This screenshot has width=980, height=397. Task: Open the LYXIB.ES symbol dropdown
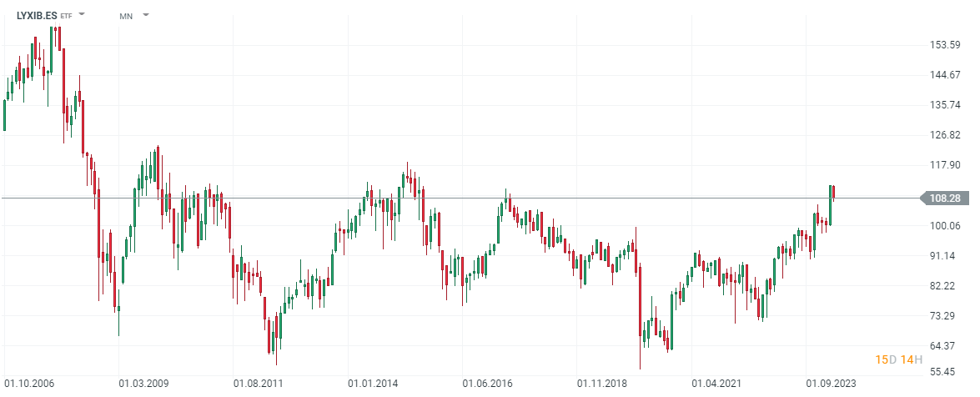point(82,14)
